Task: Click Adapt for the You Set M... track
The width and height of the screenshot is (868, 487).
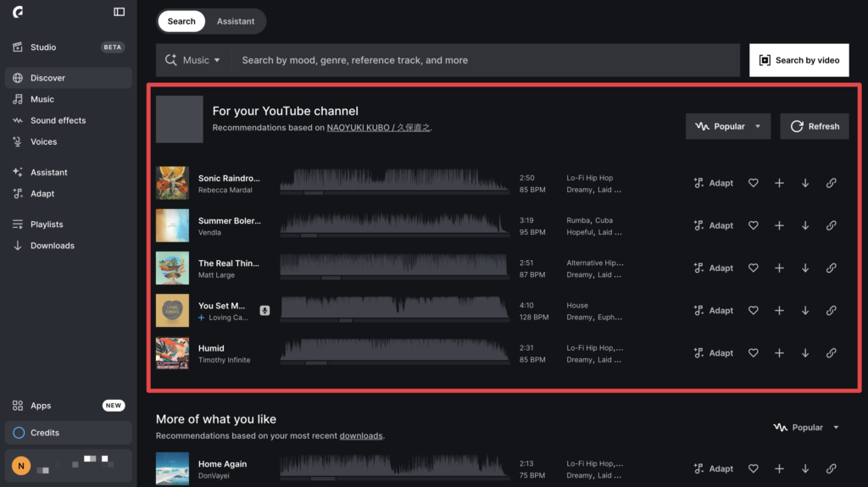Action: point(713,311)
